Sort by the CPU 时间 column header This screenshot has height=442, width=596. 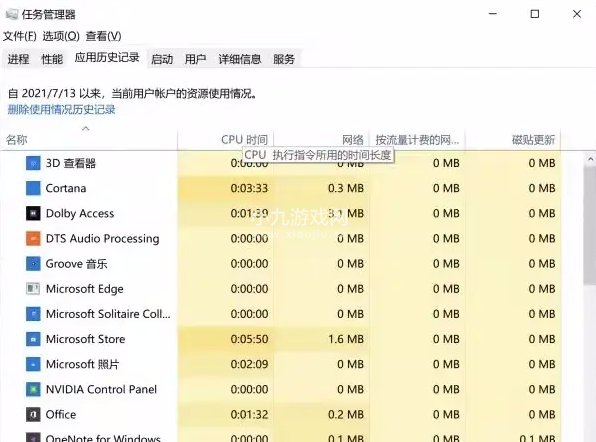(x=225, y=140)
